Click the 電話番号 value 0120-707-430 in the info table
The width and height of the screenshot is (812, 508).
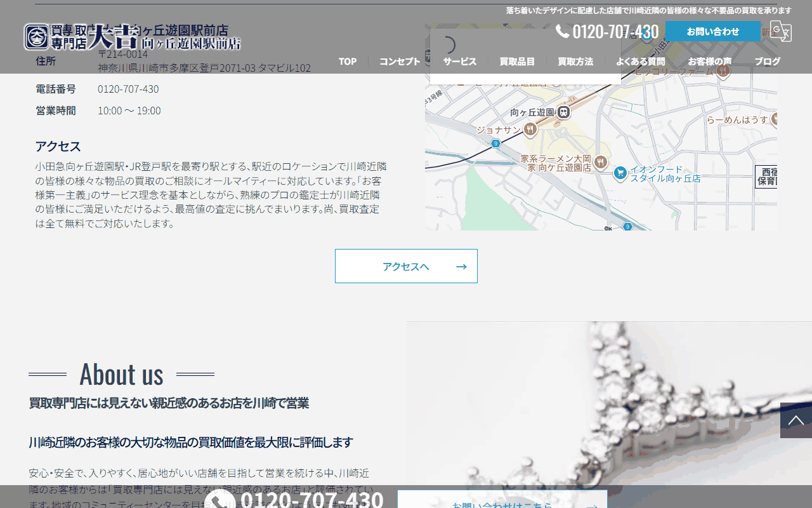(x=128, y=89)
